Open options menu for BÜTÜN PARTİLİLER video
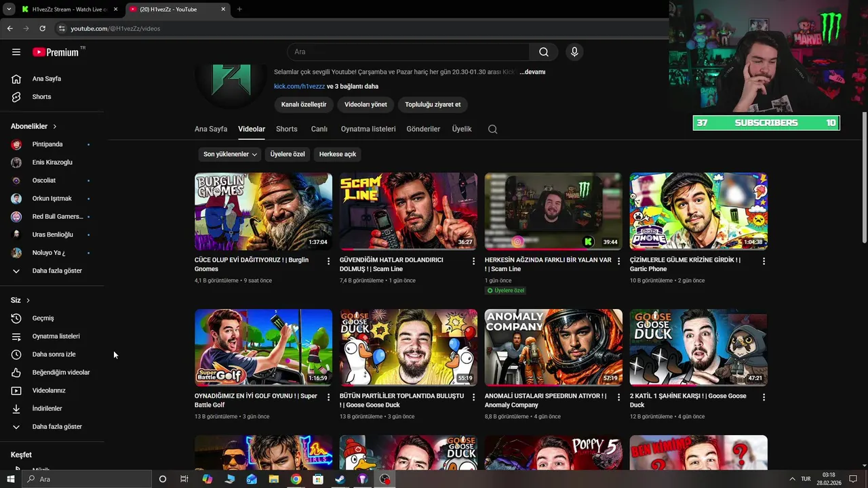 pos(473,397)
